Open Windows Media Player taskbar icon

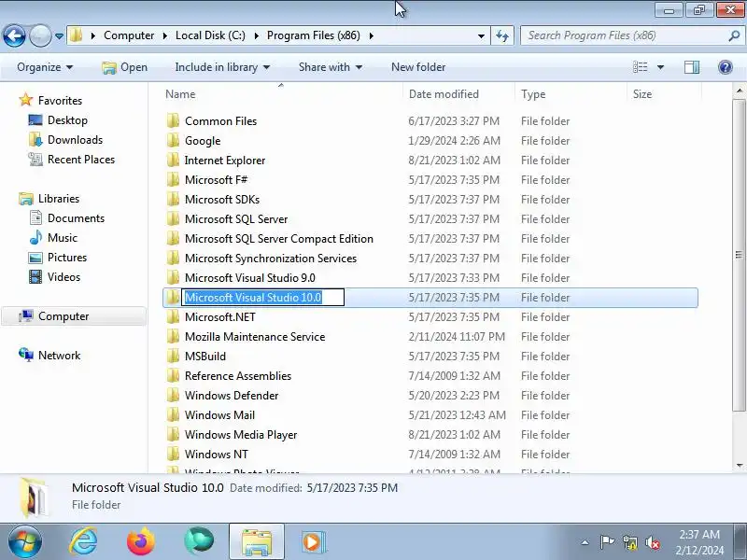point(313,541)
